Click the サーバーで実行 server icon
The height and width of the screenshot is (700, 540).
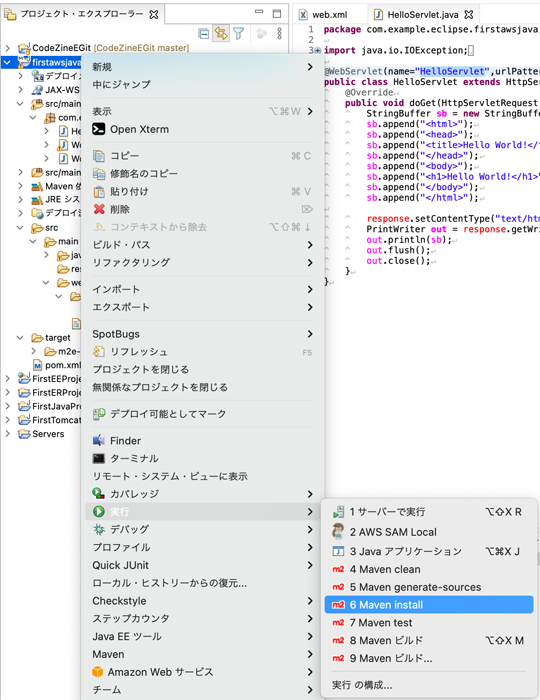338,512
